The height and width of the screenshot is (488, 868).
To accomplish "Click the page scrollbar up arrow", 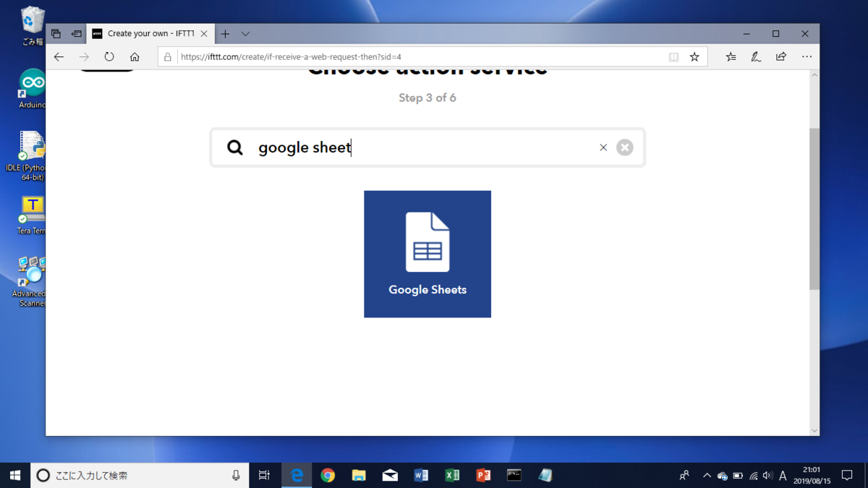I will tap(814, 75).
